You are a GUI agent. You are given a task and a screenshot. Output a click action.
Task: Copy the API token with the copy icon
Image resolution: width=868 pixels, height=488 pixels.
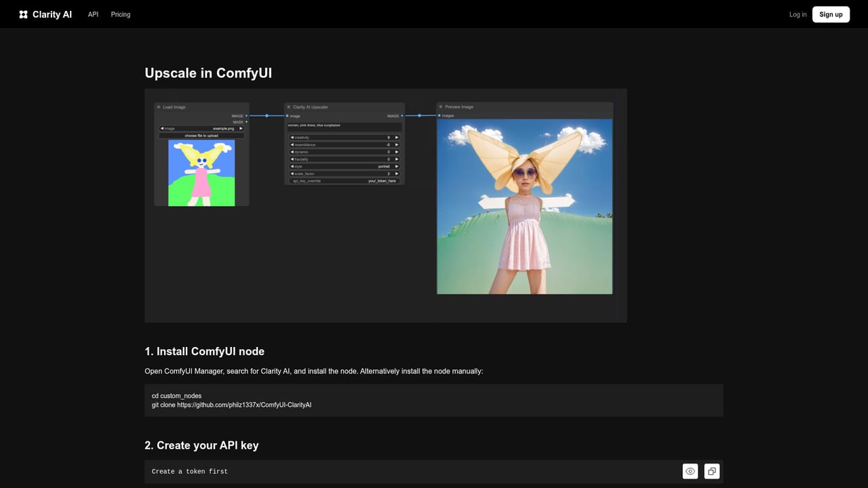pyautogui.click(x=711, y=471)
